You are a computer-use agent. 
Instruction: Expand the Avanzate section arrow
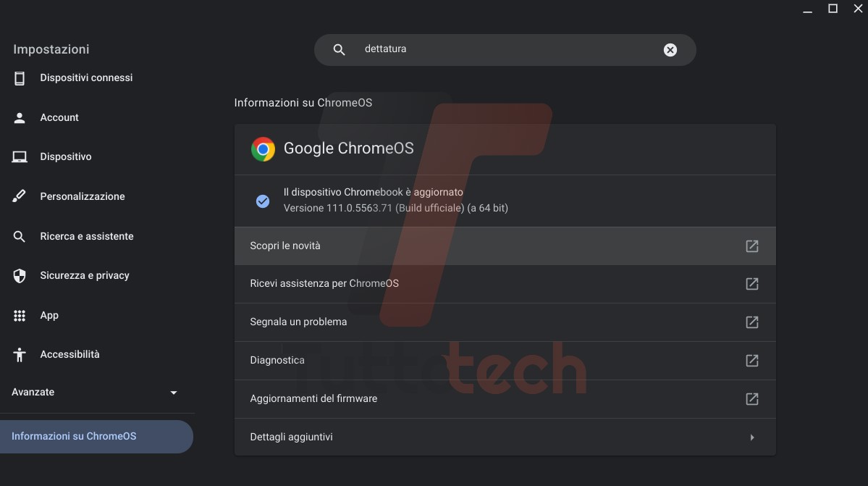(x=174, y=393)
